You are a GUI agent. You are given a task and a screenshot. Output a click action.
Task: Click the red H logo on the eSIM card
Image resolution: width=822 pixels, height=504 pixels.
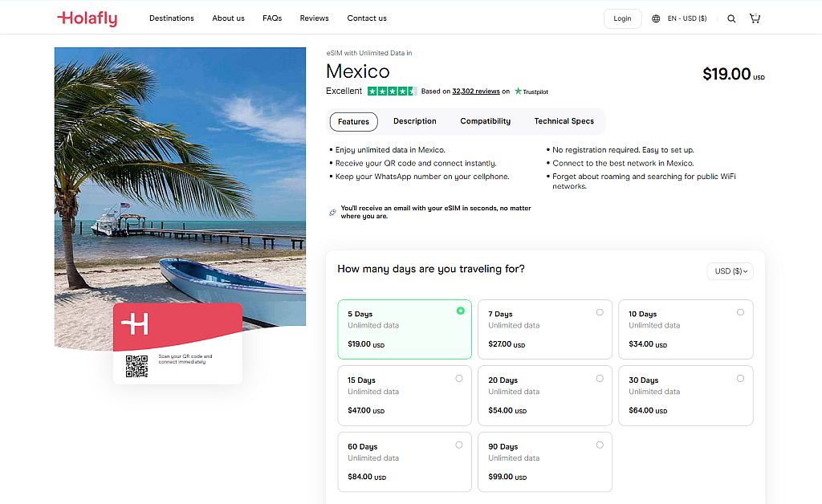[x=136, y=324]
